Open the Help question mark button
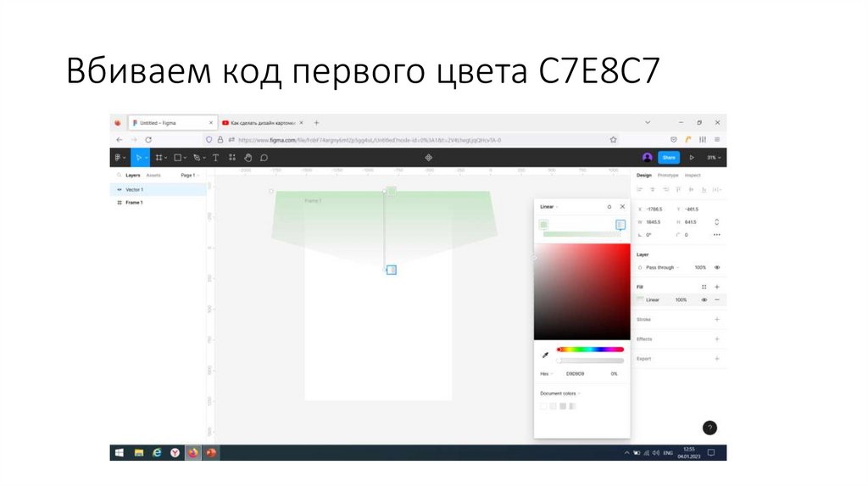The width and height of the screenshot is (868, 487). [709, 428]
